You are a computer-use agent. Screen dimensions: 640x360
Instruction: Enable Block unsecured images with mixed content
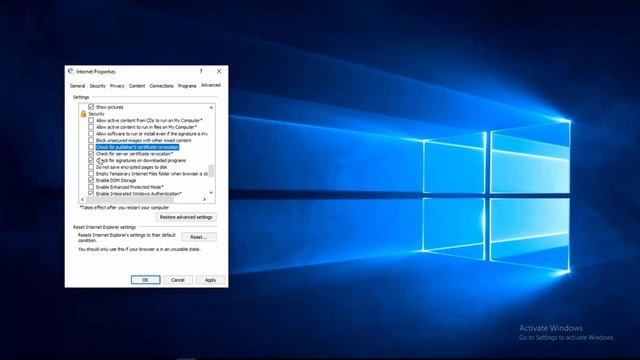click(x=91, y=140)
